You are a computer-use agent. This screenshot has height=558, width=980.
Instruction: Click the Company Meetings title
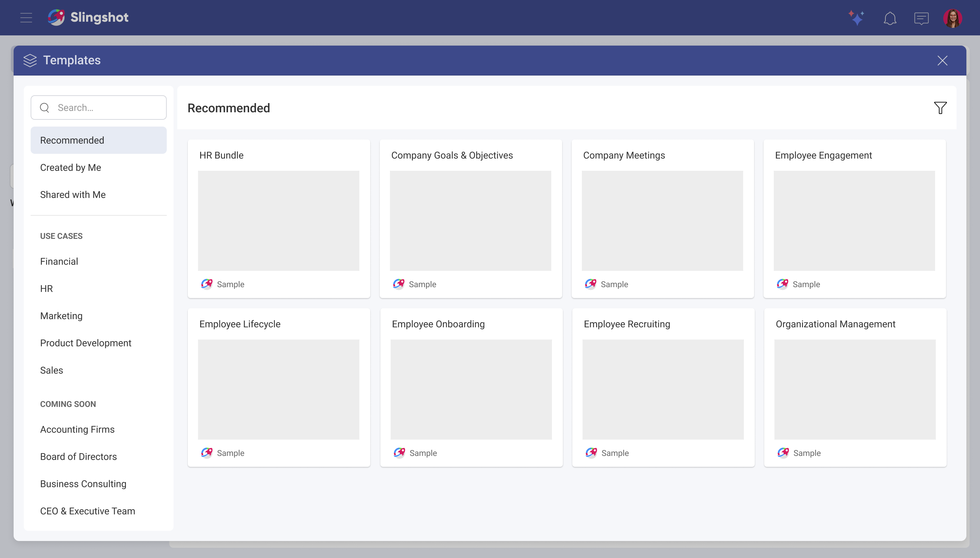(624, 155)
